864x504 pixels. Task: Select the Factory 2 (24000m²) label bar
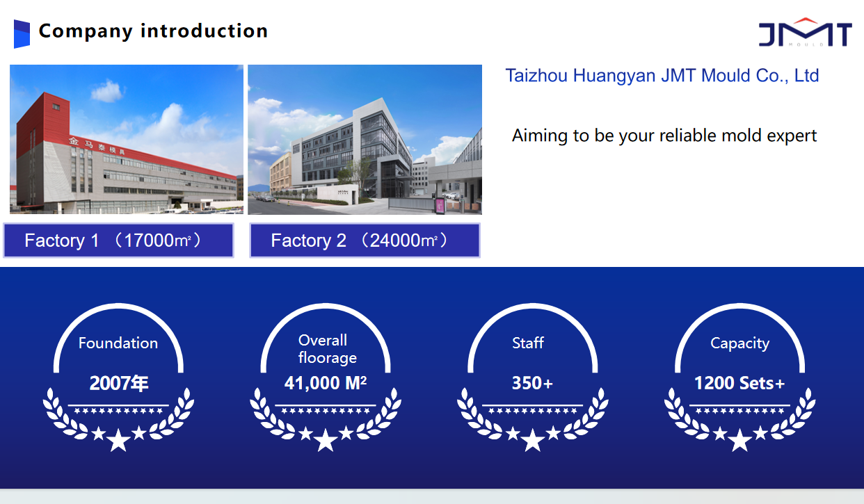(365, 240)
